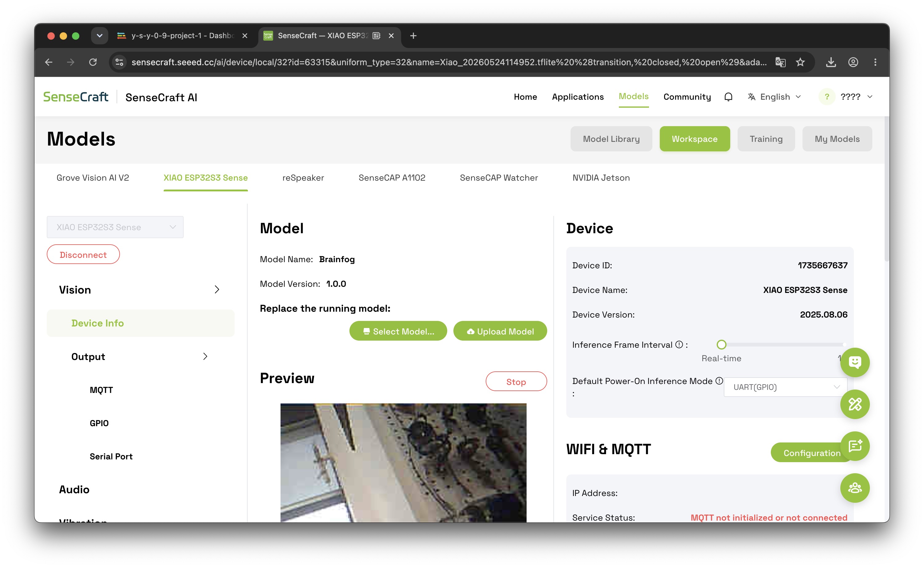The image size is (924, 568).
Task: Click the camera preview image
Action: coord(403,462)
